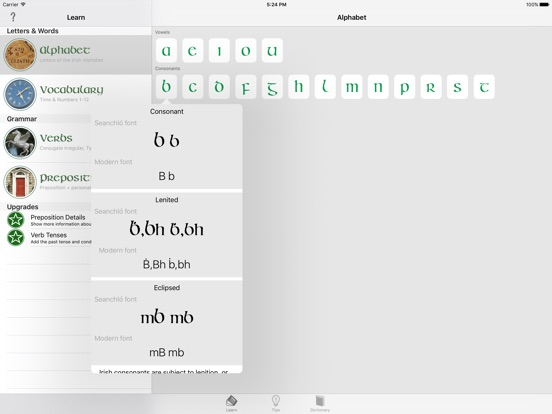Select the vowel letter e tile

(193, 51)
